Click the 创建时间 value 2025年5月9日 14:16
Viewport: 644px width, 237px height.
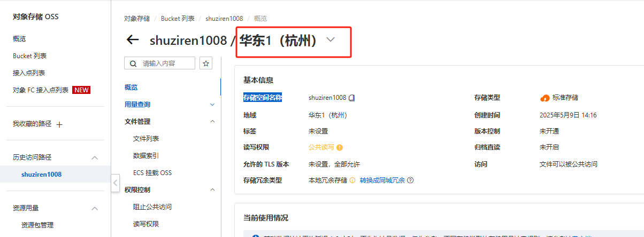[568, 115]
